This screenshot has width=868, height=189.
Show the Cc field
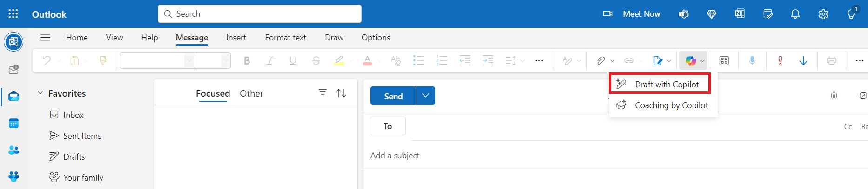pos(848,126)
